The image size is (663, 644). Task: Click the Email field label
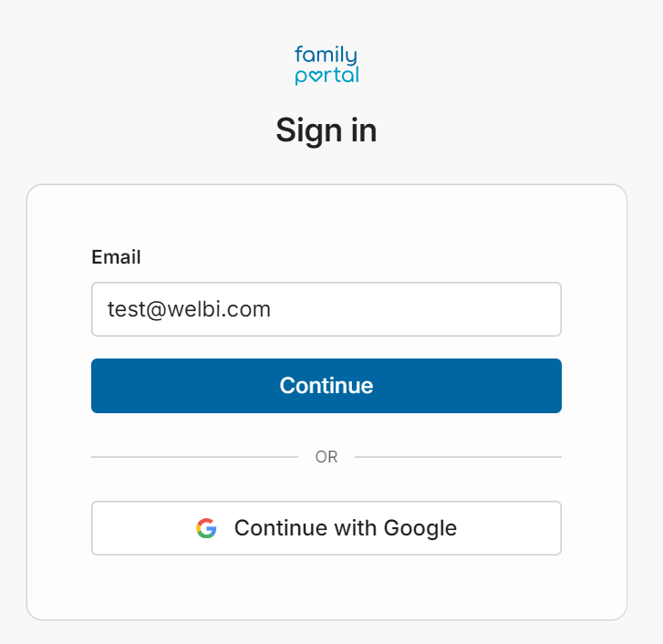coord(116,257)
